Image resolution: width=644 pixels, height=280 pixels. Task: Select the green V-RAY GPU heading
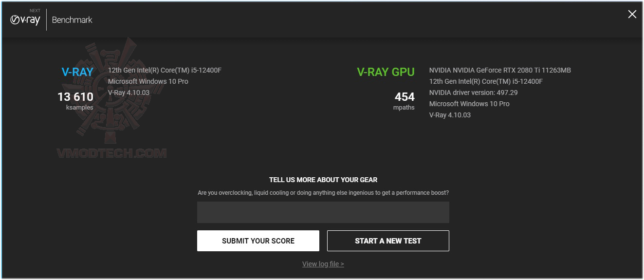[x=386, y=72]
